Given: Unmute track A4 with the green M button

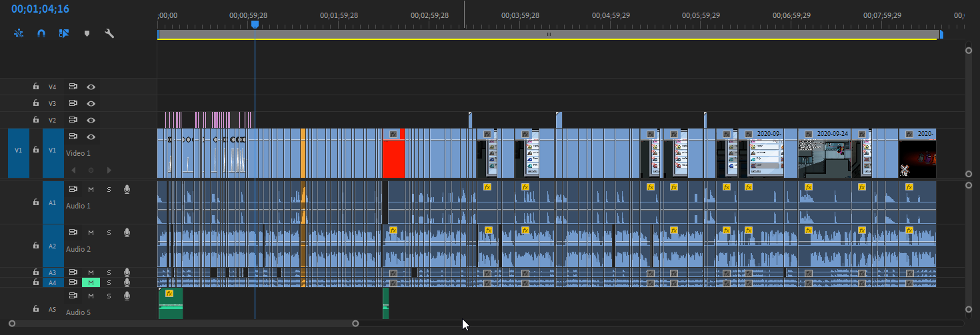Looking at the screenshot, I should [91, 282].
